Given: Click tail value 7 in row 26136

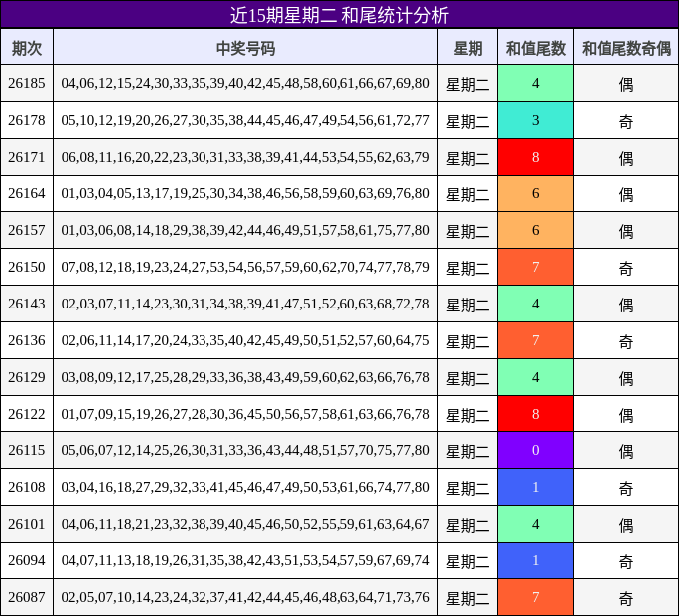Looking at the screenshot, I should pyautogui.click(x=536, y=340).
